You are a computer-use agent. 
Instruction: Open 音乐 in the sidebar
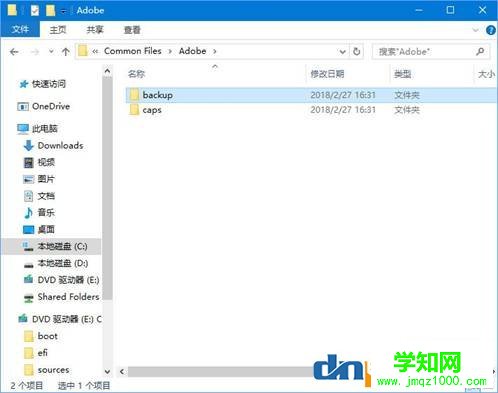coord(46,213)
